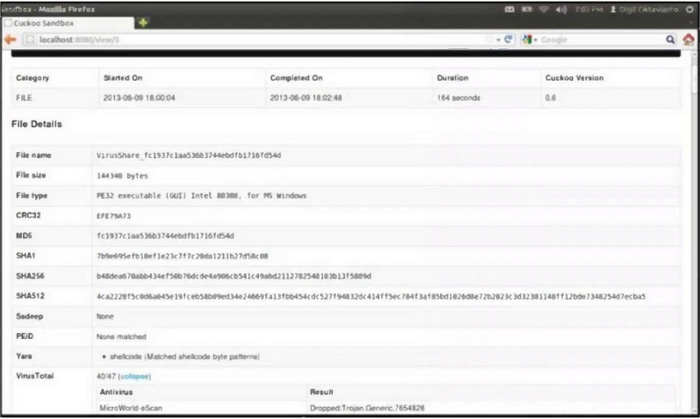Reload the page with the refresh icon
Viewport: 700px width, 419px height.
pos(509,39)
